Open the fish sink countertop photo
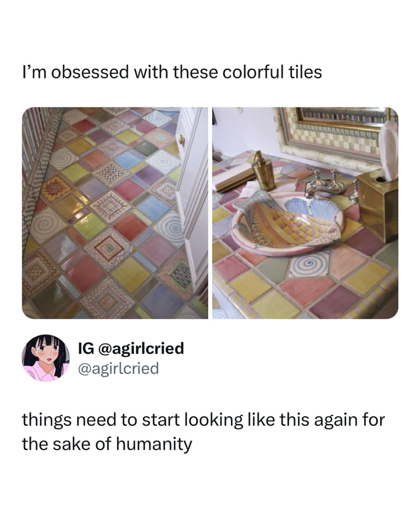420x525 pixels. [x=305, y=213]
